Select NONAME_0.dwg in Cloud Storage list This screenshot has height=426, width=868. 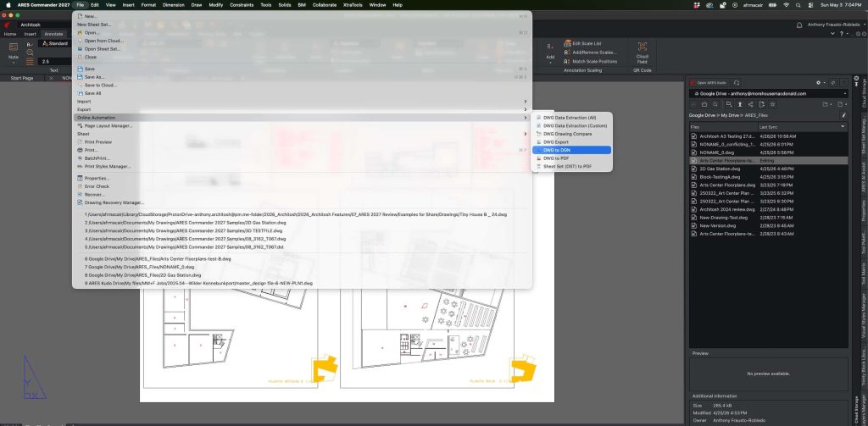coord(768,152)
